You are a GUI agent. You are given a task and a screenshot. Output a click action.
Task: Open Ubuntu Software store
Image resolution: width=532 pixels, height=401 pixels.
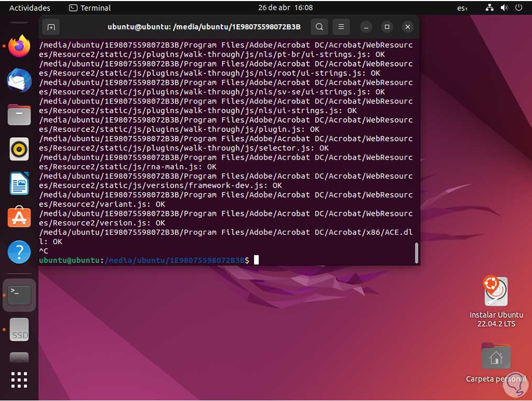click(x=19, y=218)
